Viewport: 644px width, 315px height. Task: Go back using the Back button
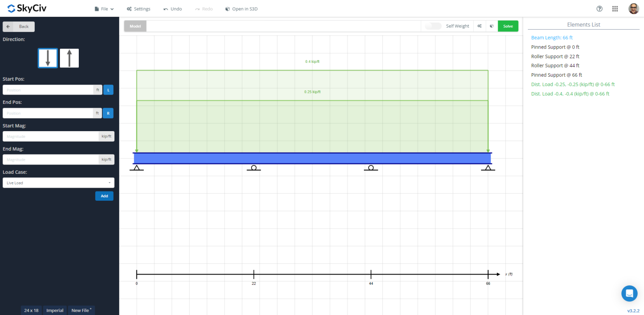(x=19, y=26)
